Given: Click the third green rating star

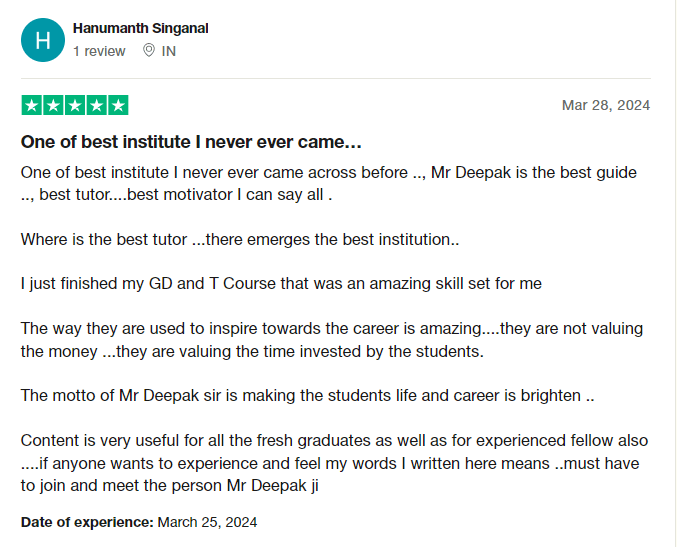Looking at the screenshot, I should pyautogui.click(x=75, y=105).
